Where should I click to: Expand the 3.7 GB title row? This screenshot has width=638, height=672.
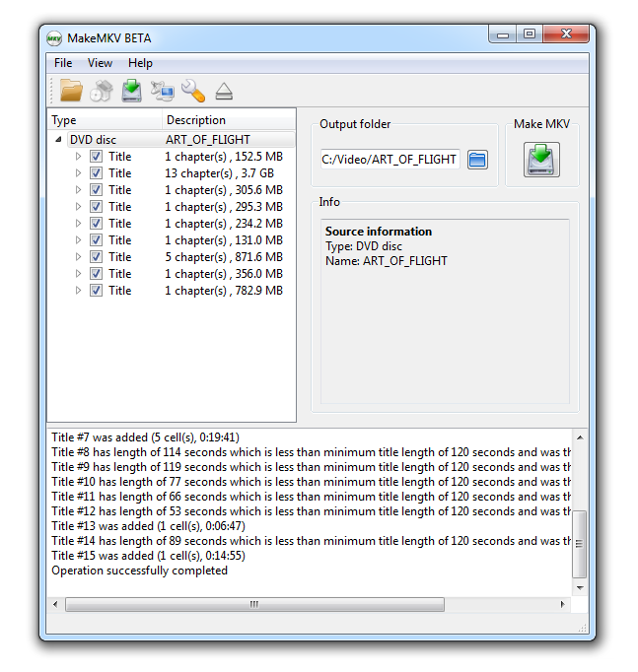[x=78, y=173]
